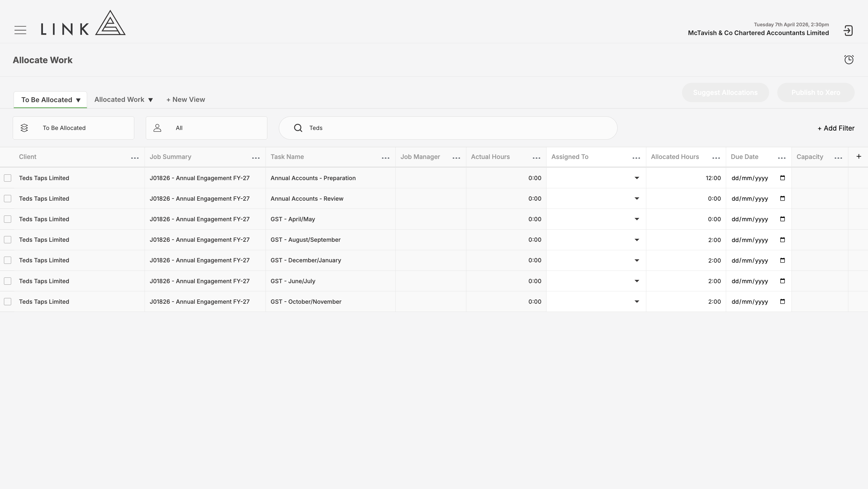The width and height of the screenshot is (868, 489).
Task: Sort by the Task Name column header
Action: point(287,157)
